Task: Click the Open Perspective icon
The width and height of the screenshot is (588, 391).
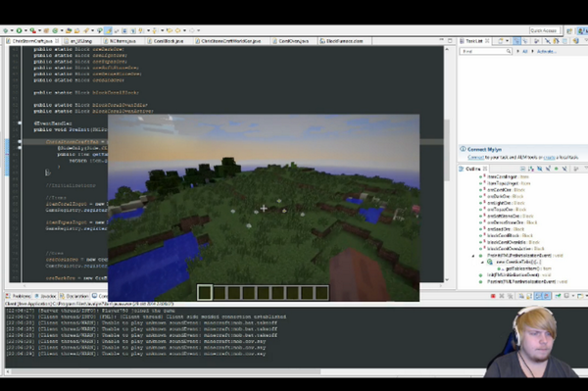Action: coord(569,30)
